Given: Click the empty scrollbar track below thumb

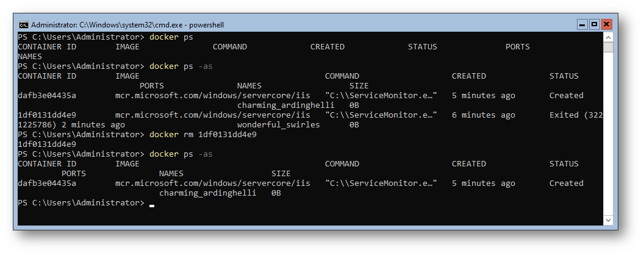Looking at the screenshot, I should pyautogui.click(x=608, y=133).
